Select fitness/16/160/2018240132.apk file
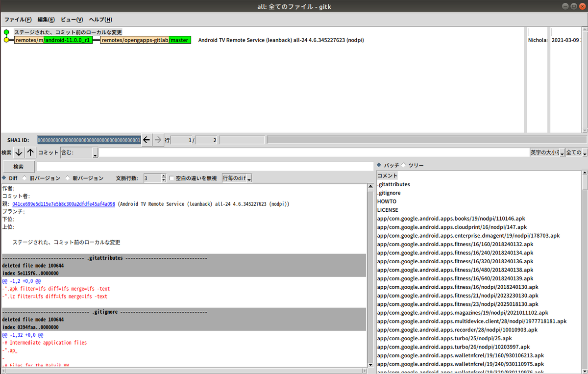Image resolution: width=588 pixels, height=374 pixels. click(x=455, y=244)
